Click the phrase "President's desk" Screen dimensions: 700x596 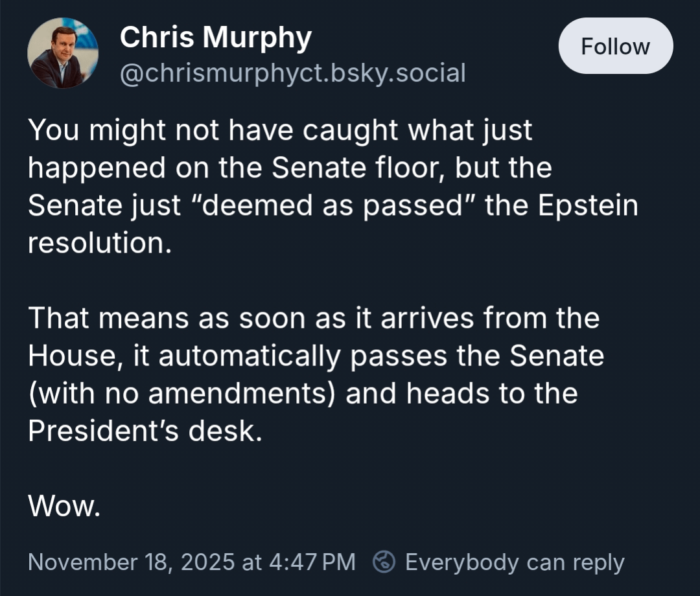click(145, 431)
